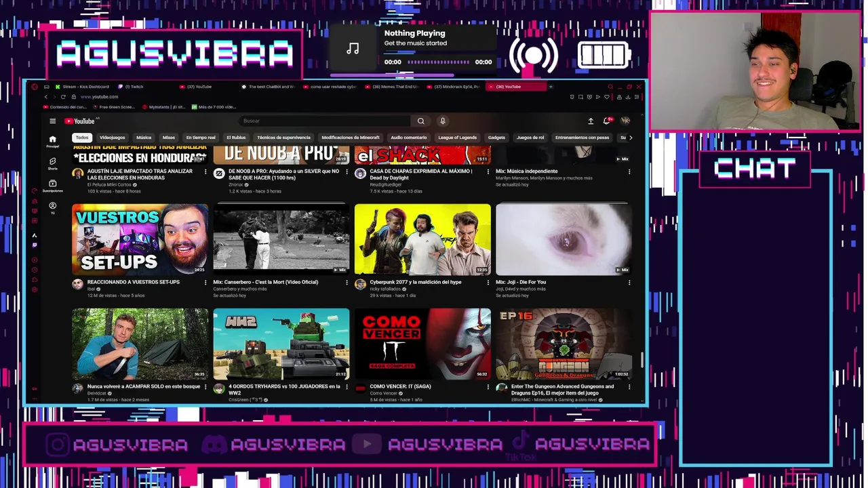Open Ibai channel link

91,289
